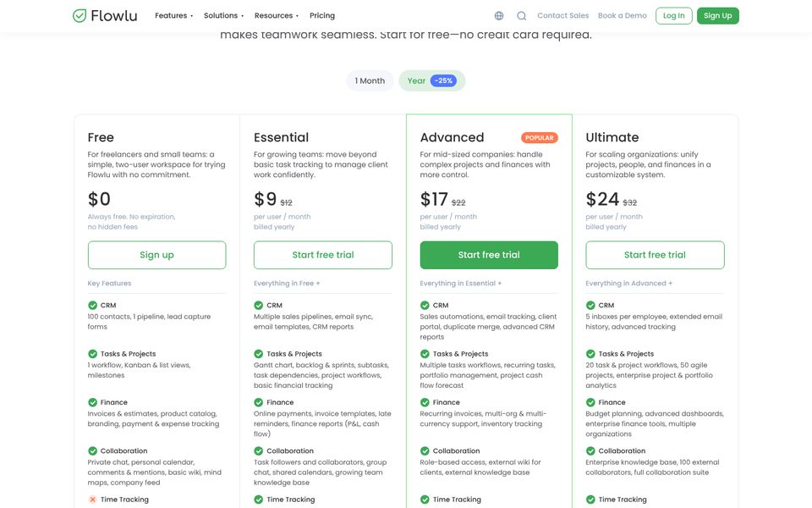Click 'Key Features' label
Image resolution: width=812 pixels, height=508 pixels.
[x=109, y=284]
